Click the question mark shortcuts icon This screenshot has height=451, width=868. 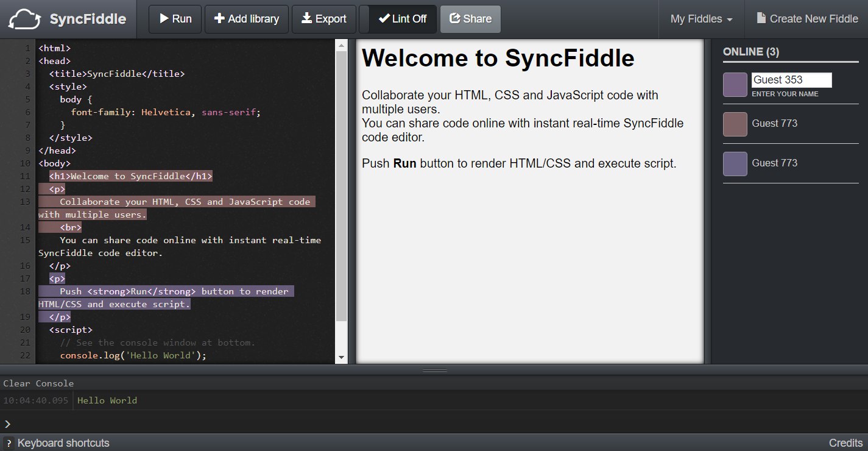click(x=9, y=443)
